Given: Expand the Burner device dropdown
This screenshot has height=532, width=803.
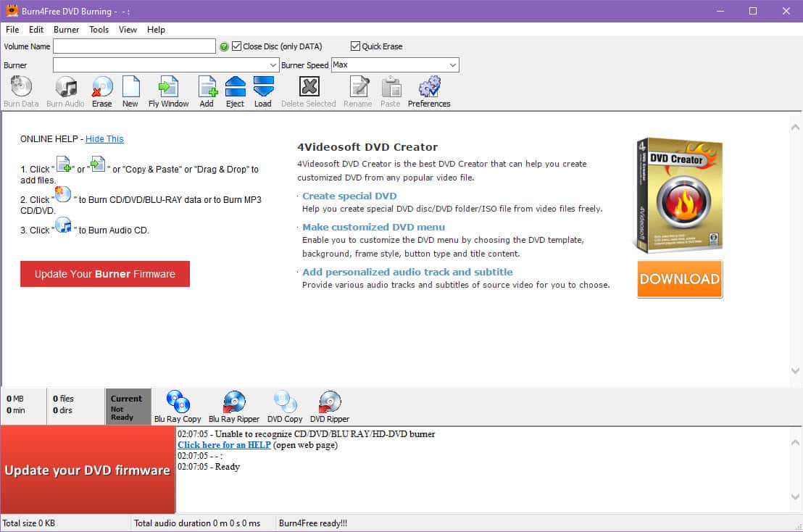Looking at the screenshot, I should 273,65.
